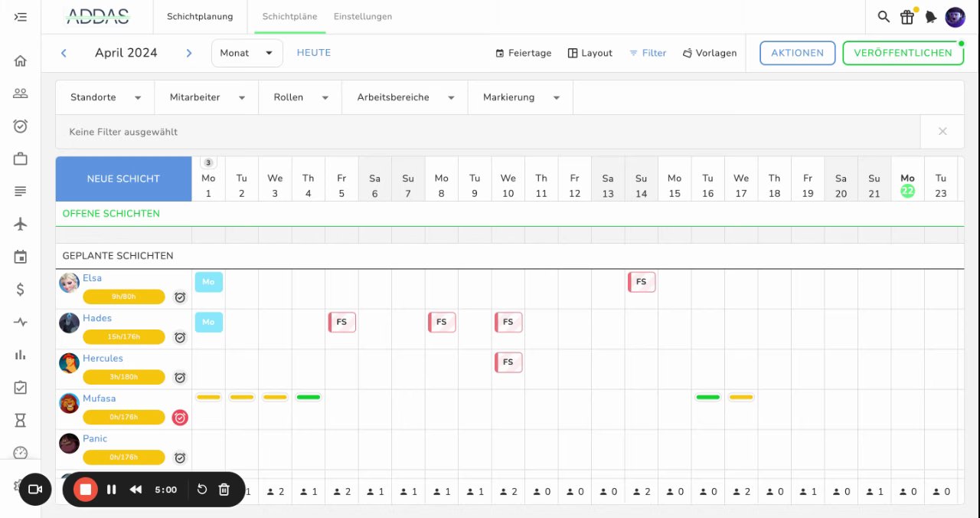This screenshot has width=980, height=518.
Task: Collapse the sidebar menu toggle icon
Action: [x=21, y=16]
